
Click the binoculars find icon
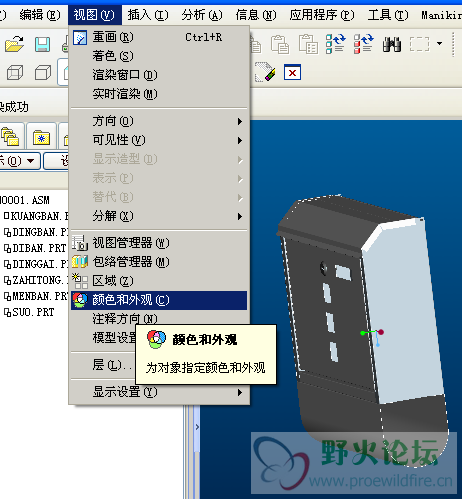tap(392, 44)
